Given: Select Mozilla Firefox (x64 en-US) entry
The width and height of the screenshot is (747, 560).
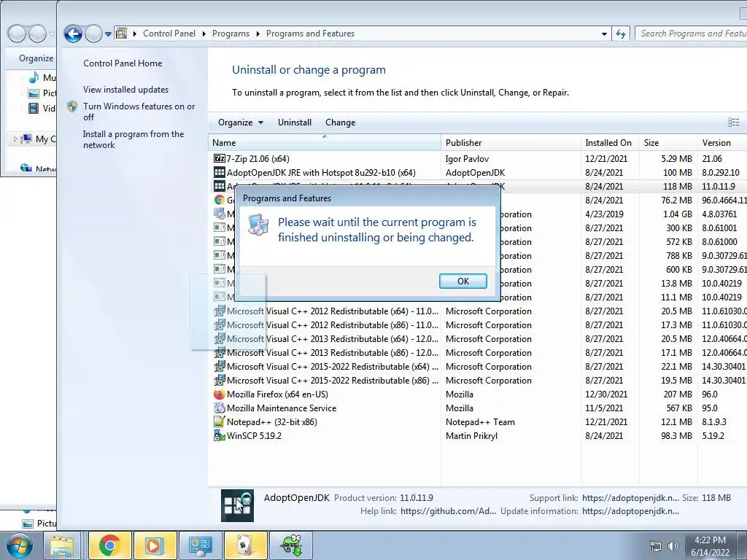Looking at the screenshot, I should pos(277,394).
